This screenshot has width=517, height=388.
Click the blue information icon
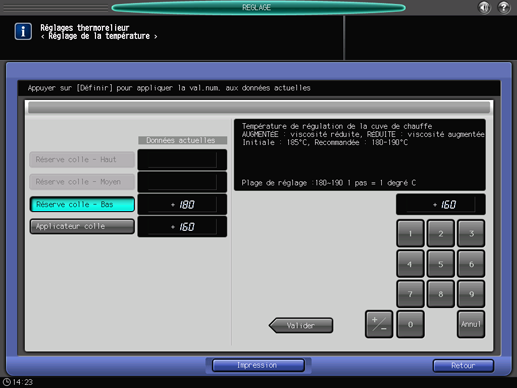[x=23, y=31]
